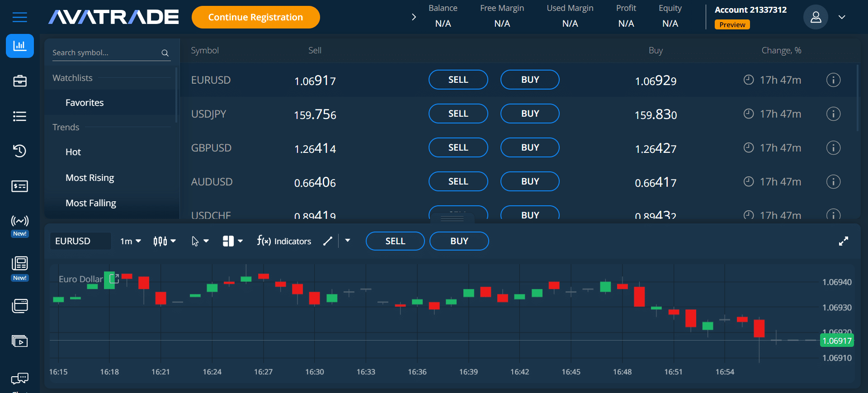Open the 1m timeframe dropdown

(x=131, y=241)
